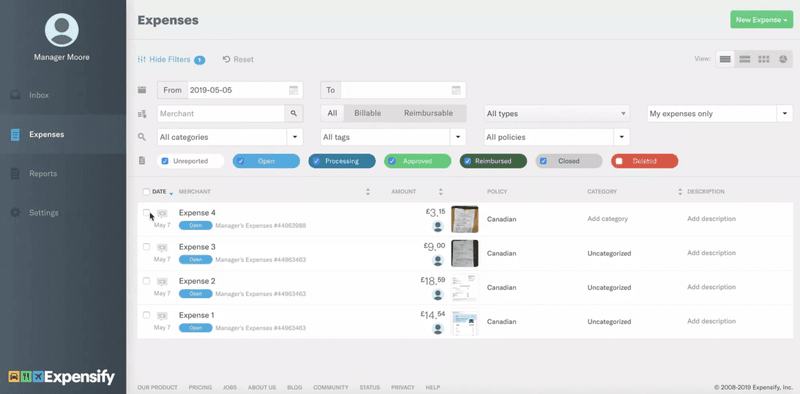This screenshot has width=800, height=394.
Task: Click the Reset arrow icon
Action: [x=227, y=59]
